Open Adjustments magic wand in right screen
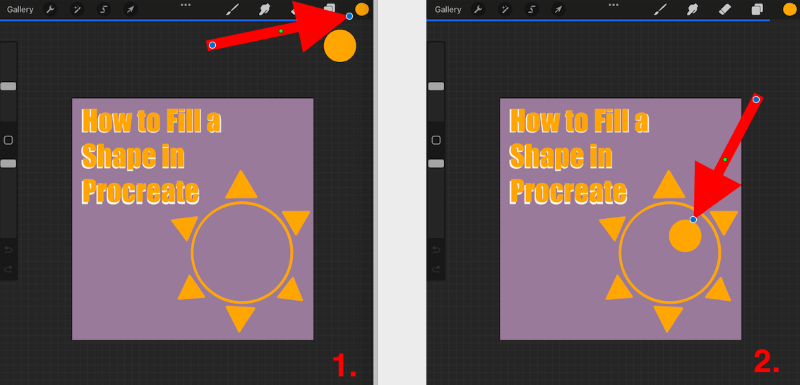 [x=505, y=10]
